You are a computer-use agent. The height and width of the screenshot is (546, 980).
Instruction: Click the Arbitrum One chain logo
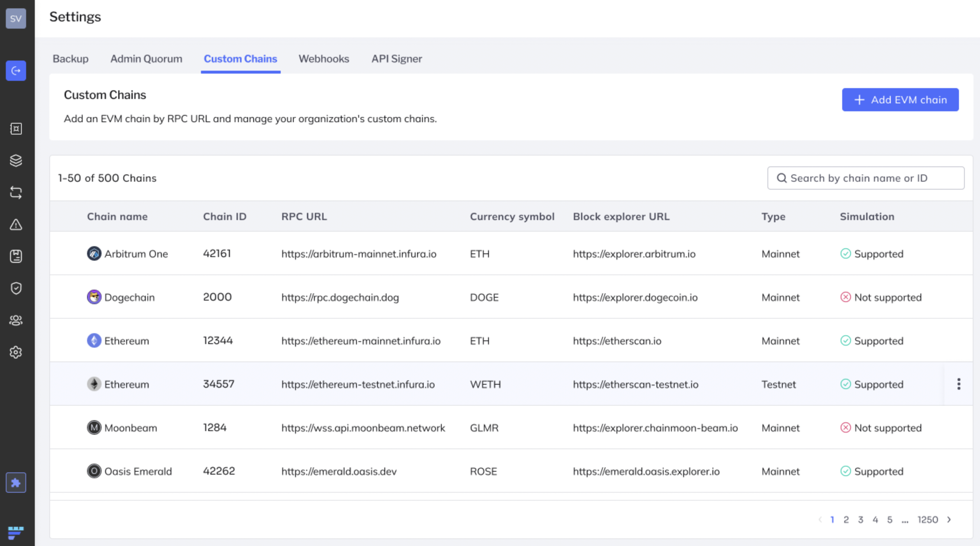click(x=94, y=254)
